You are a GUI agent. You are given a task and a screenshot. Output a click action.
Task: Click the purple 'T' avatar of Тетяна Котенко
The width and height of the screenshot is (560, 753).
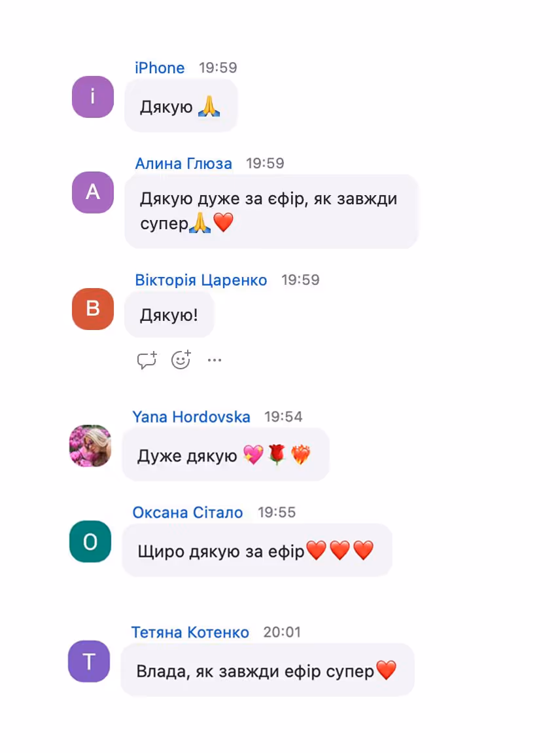(x=89, y=661)
